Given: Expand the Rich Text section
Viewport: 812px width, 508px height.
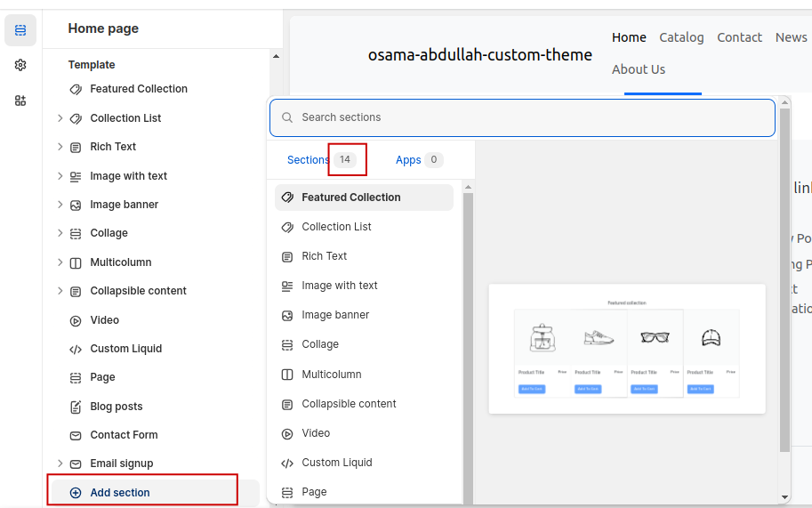Looking at the screenshot, I should click(60, 147).
